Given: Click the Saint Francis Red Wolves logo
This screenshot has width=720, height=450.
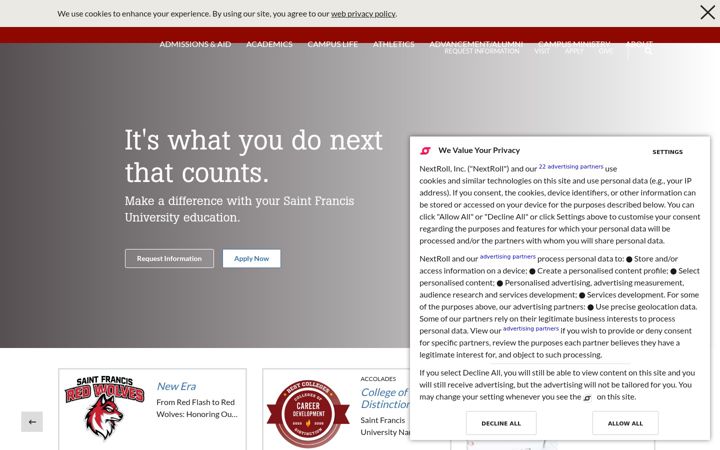Looking at the screenshot, I should [105, 407].
